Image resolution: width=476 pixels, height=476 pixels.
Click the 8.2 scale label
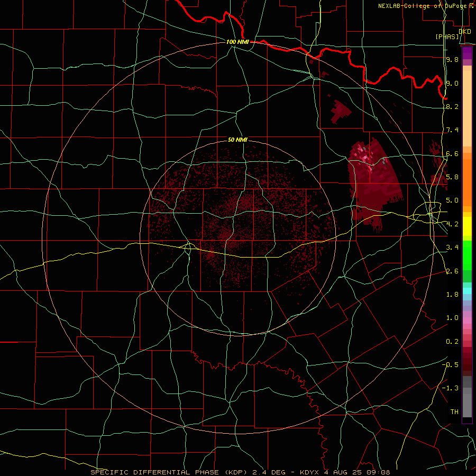[452, 106]
